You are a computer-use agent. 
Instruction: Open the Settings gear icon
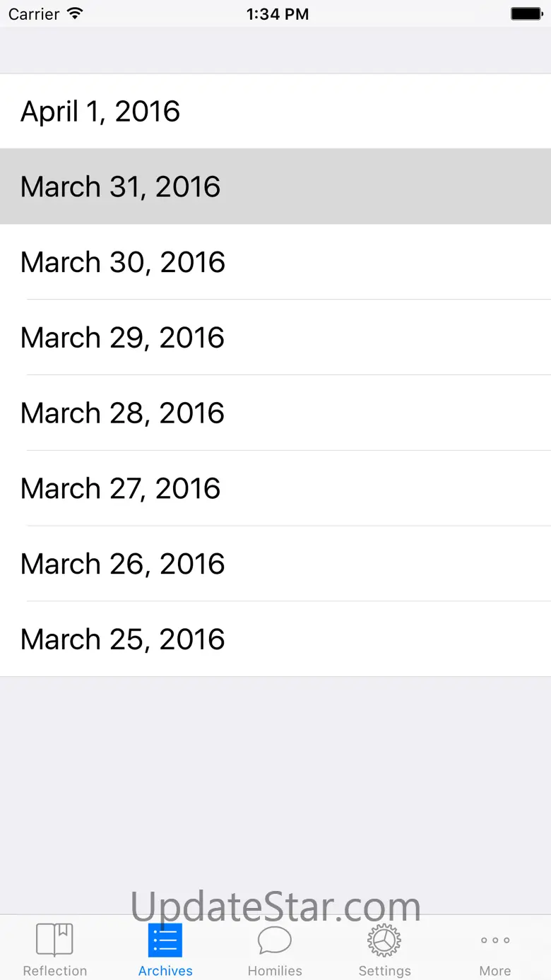(384, 940)
